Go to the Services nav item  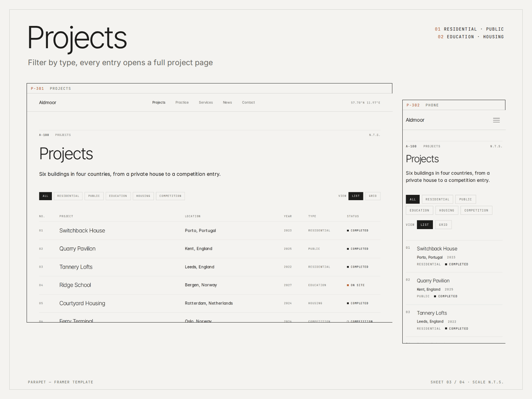coord(206,102)
